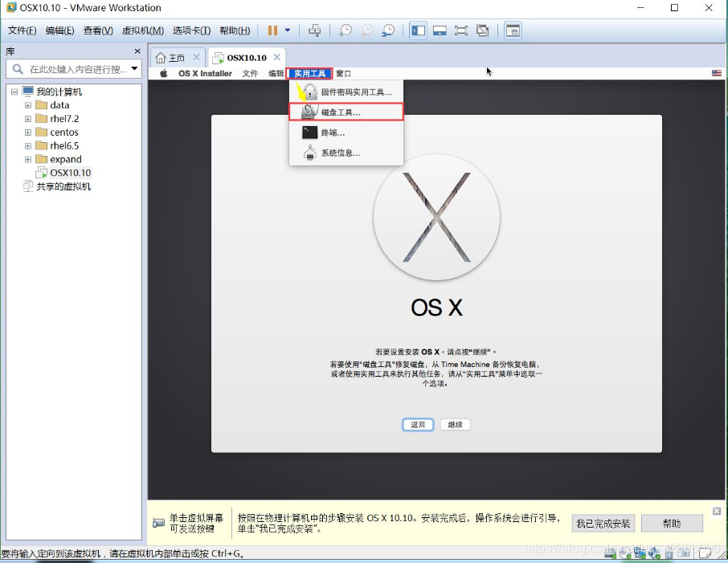
Task: Send Ctrl+Alt+Del toolbar icon
Action: [314, 31]
